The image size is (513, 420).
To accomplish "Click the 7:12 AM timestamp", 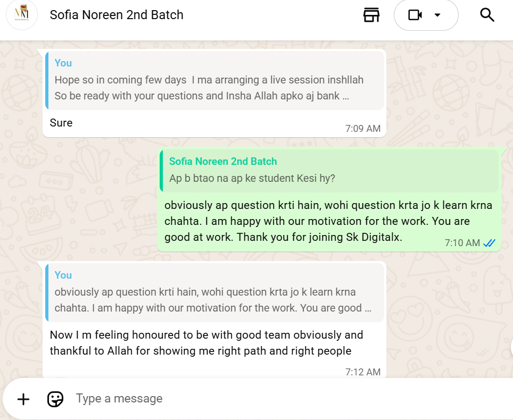I will 362,372.
